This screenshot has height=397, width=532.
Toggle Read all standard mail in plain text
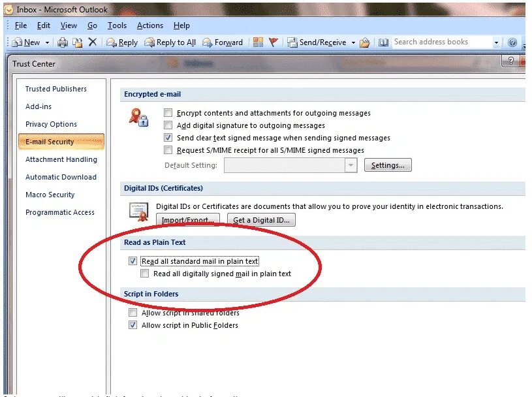pos(133,261)
